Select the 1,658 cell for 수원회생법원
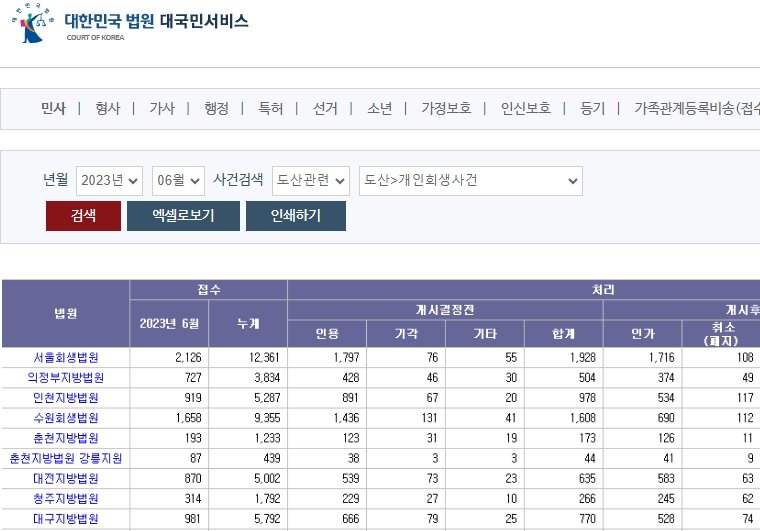760x531 pixels. tap(169, 418)
